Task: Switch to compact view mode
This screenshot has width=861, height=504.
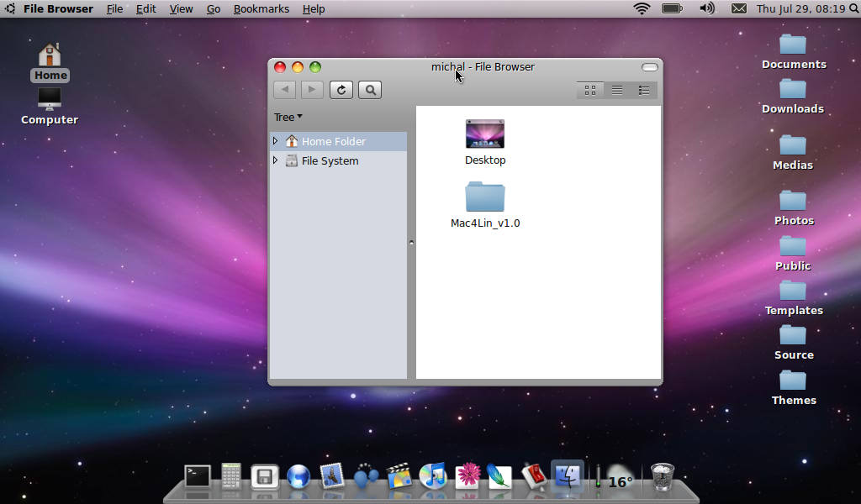Action: [643, 90]
